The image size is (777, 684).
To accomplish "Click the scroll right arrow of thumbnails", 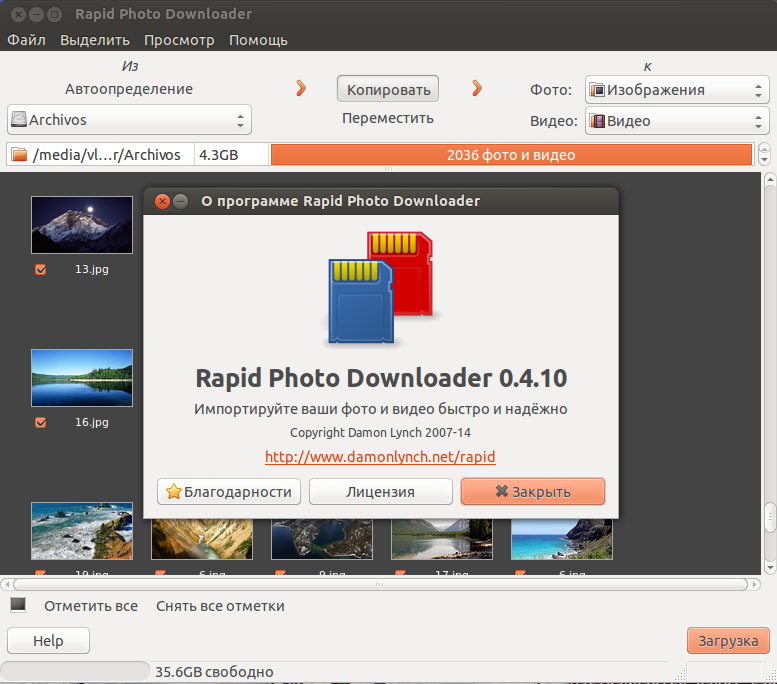I will pyautogui.click(x=755, y=584).
